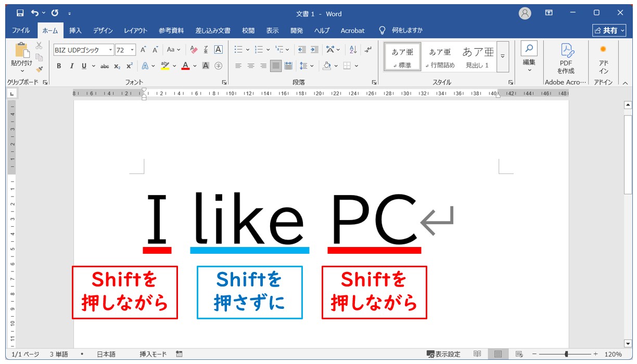The width and height of the screenshot is (637, 364).
Task: Click the distributed alignment icon
Action: click(288, 66)
